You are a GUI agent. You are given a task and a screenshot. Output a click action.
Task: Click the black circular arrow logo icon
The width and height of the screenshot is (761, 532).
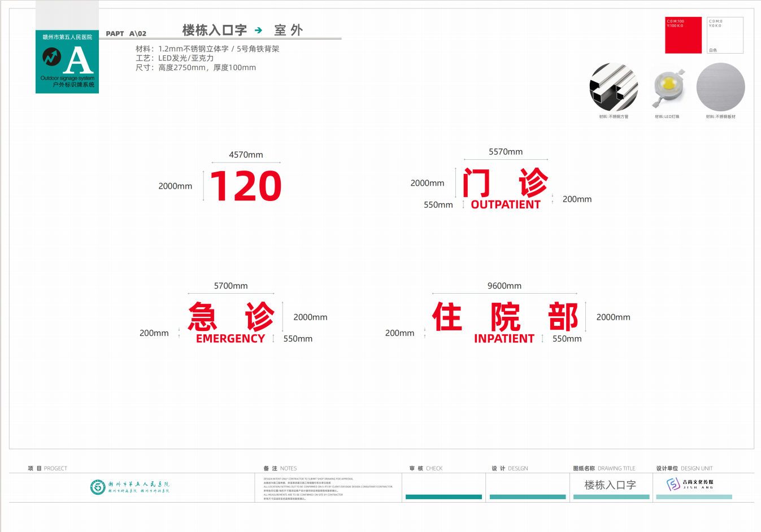(52, 56)
